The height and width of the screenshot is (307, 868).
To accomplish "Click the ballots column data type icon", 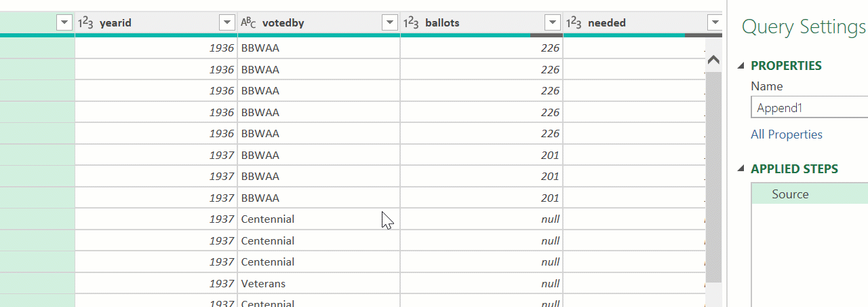I will [x=411, y=23].
